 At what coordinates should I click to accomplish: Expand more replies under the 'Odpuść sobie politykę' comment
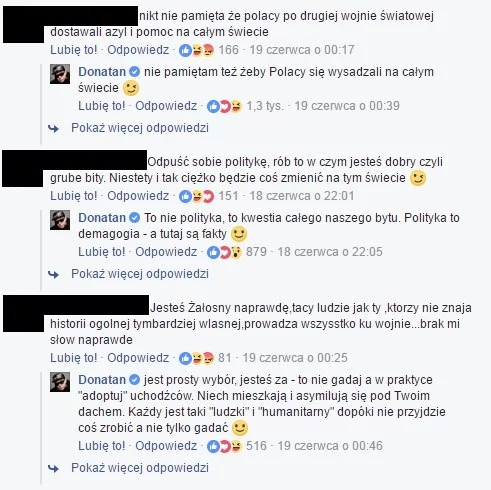point(140,274)
